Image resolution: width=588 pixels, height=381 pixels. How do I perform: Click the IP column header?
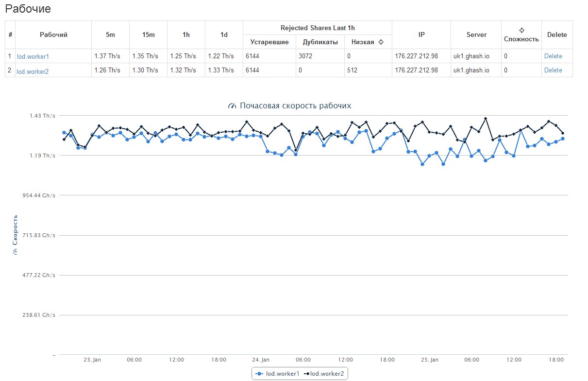tap(421, 35)
